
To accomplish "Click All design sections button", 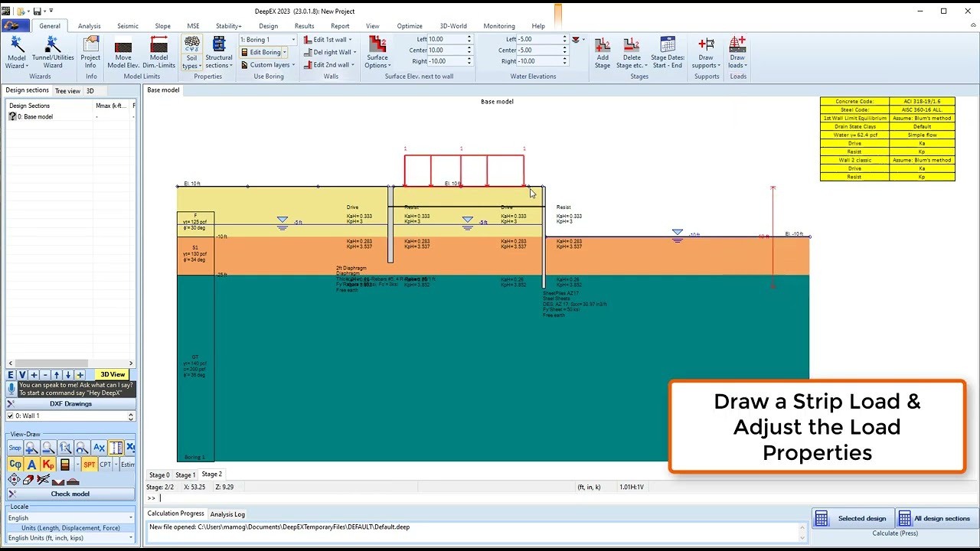I will [935, 519].
